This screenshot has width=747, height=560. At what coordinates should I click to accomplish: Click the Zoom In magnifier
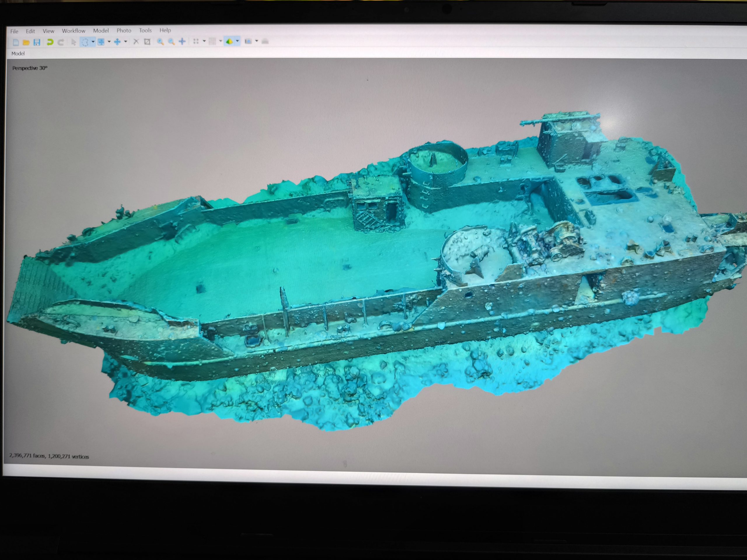coord(160,41)
